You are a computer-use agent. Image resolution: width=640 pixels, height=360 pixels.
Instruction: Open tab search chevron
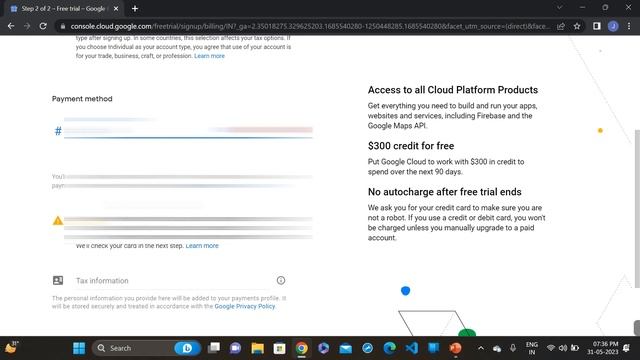point(560,7)
